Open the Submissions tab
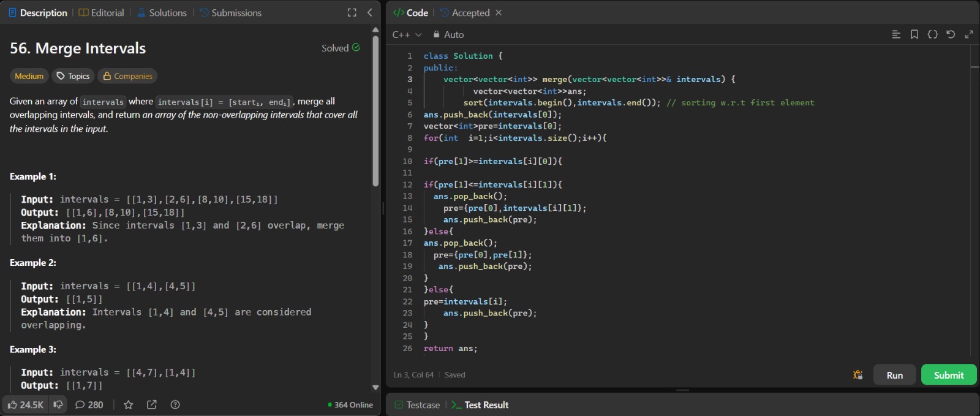The width and height of the screenshot is (980, 416). (230, 12)
